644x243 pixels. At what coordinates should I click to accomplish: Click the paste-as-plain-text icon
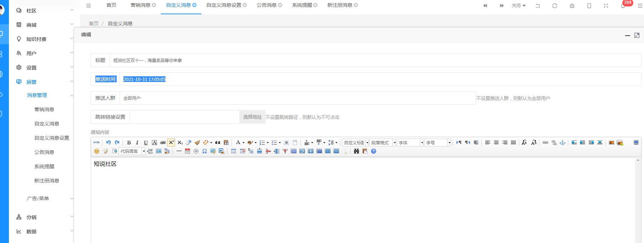pos(226,143)
